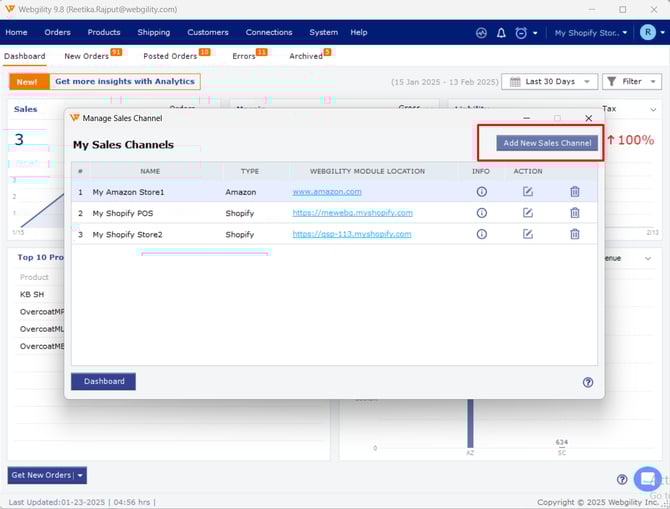This screenshot has width=670, height=509.
Task: Open the chat support bubble
Action: click(x=647, y=479)
